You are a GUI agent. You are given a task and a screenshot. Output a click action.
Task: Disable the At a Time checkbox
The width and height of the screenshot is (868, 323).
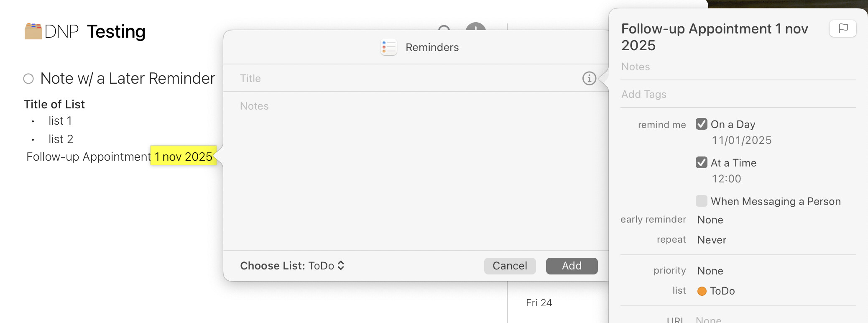coord(702,163)
